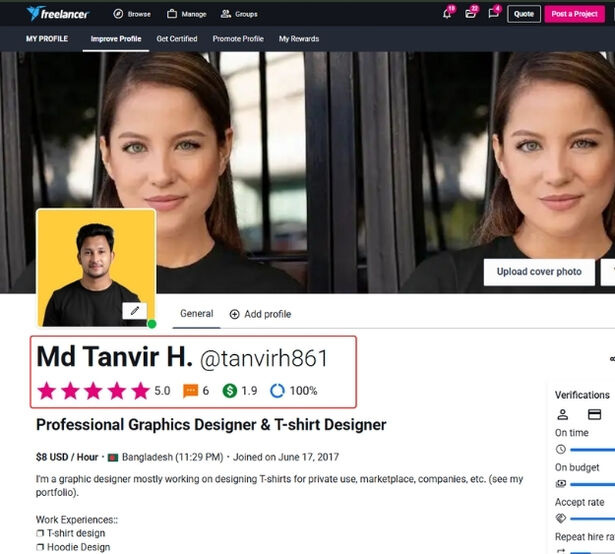Open the project updates briefcase icon
This screenshot has width=615, height=554.
[470, 14]
